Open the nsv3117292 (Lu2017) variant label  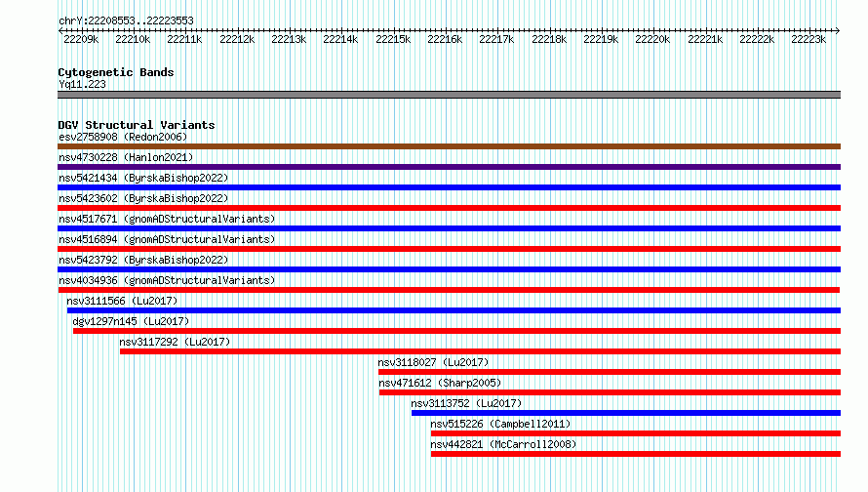click(175, 342)
